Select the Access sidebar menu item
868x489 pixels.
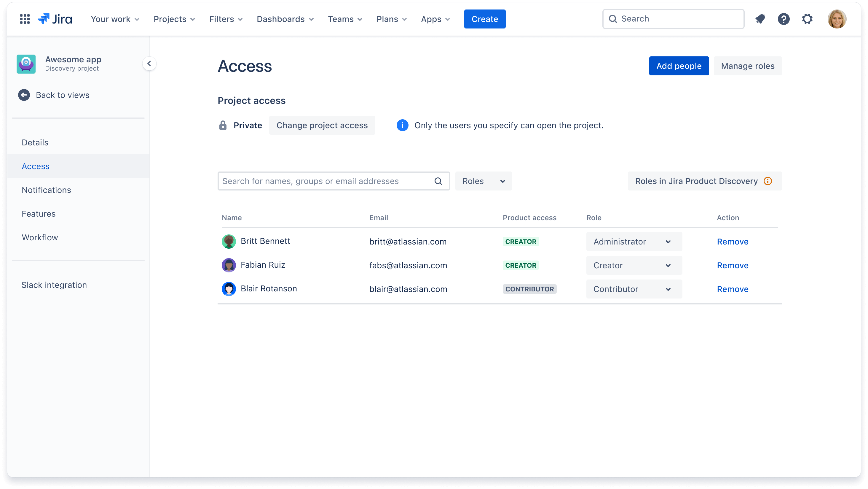pyautogui.click(x=36, y=166)
